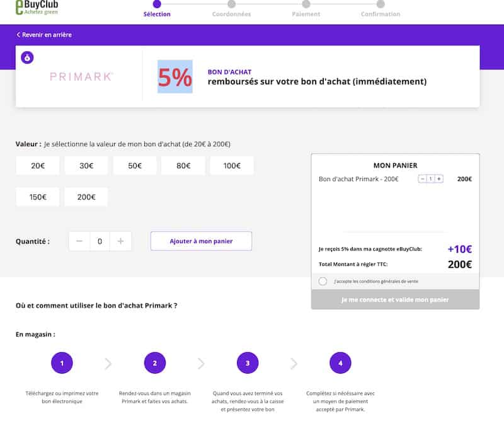Click the Primark brand logo

click(81, 76)
